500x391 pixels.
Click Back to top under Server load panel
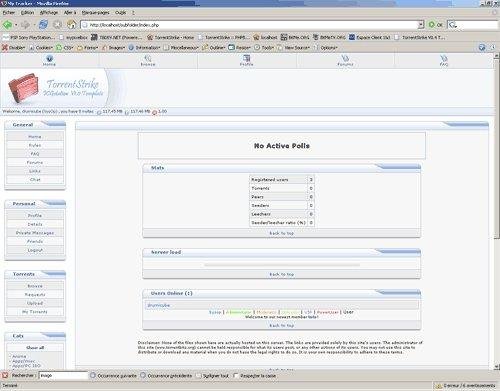coord(281,274)
